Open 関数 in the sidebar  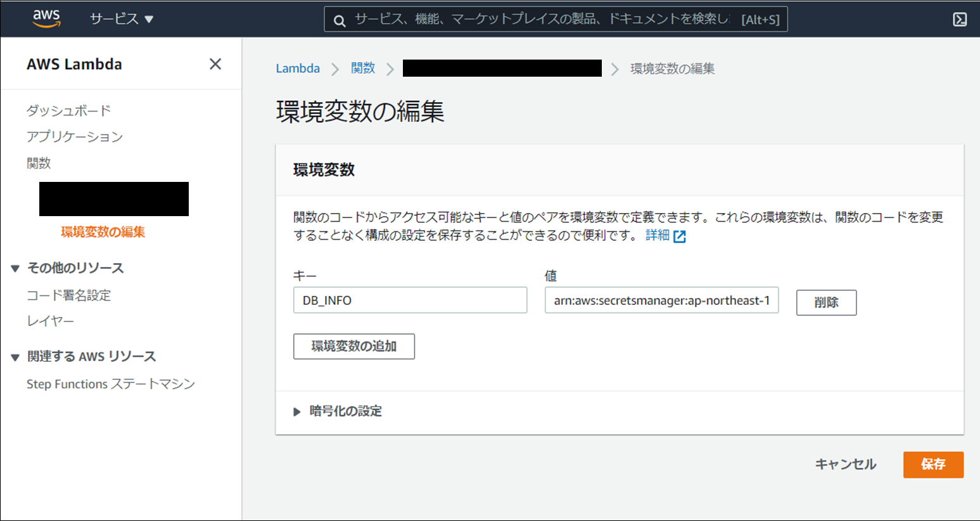pos(39,163)
